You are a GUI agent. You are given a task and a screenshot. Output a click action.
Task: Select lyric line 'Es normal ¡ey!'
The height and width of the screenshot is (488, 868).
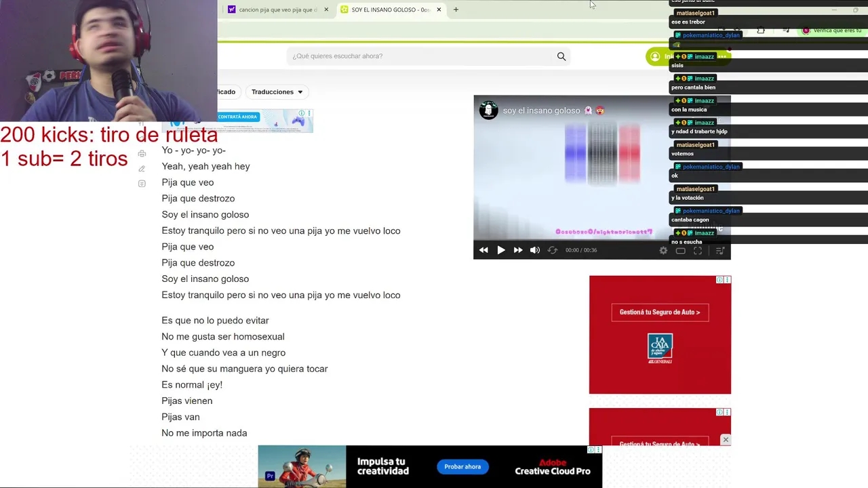pos(192,385)
